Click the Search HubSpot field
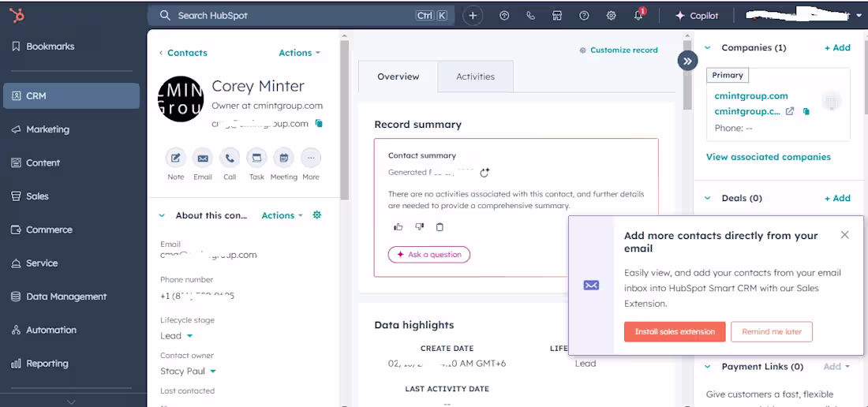868x407 pixels. [301, 16]
